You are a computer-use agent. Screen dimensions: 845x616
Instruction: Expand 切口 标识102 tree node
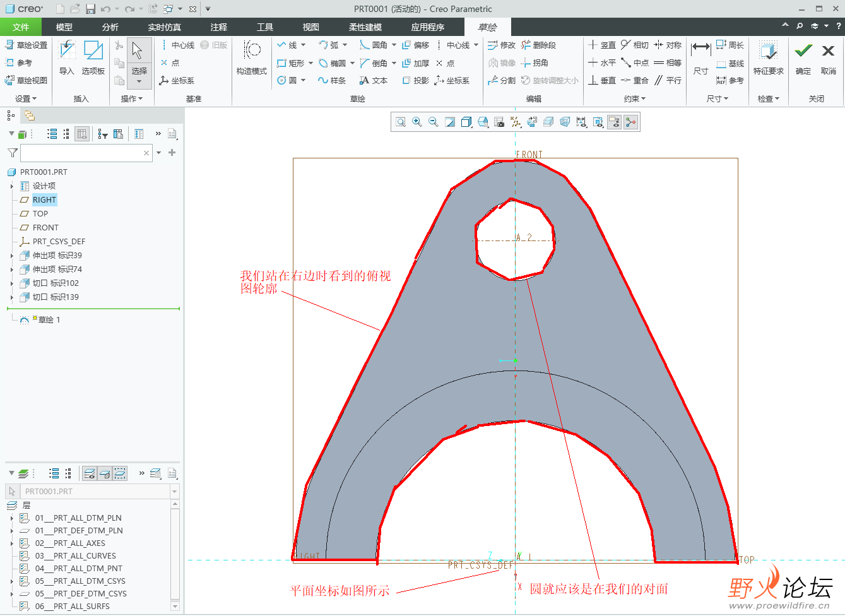12,283
